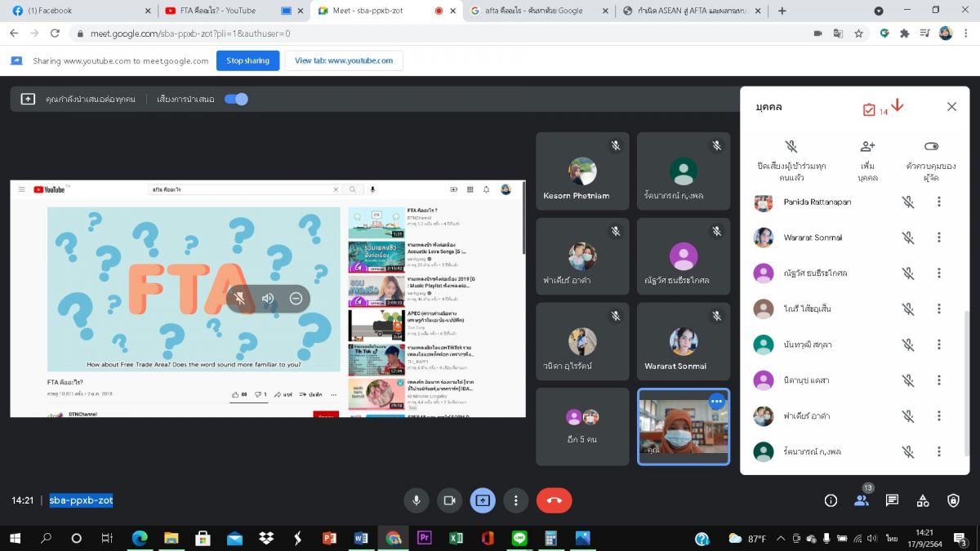Mute Wararat Sonmai in people list
980x551 pixels.
click(x=907, y=238)
